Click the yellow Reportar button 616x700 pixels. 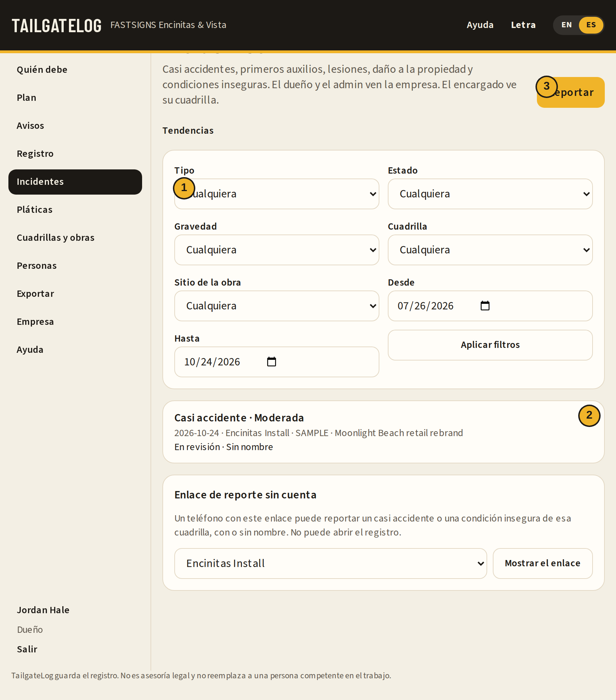(570, 92)
